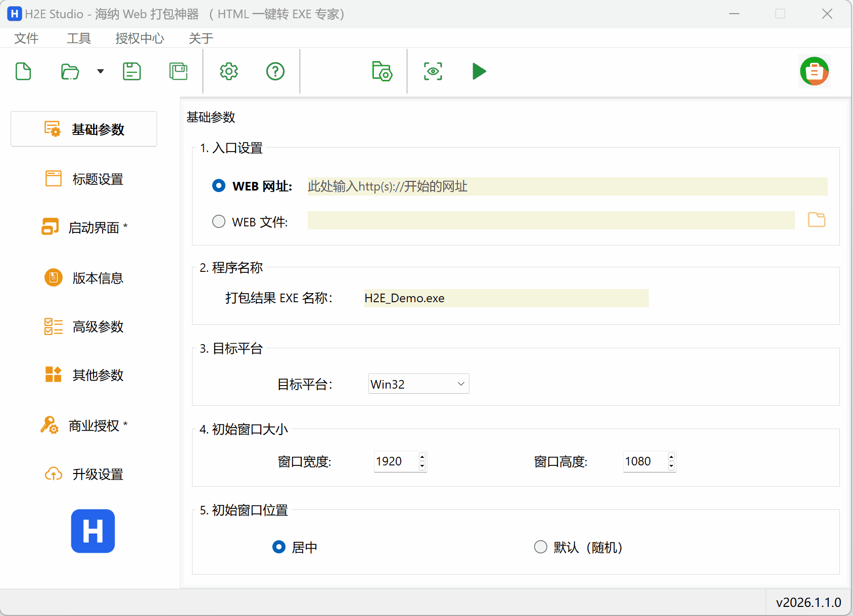Open the 授权中心 menu
The image size is (853, 616).
pyautogui.click(x=139, y=38)
